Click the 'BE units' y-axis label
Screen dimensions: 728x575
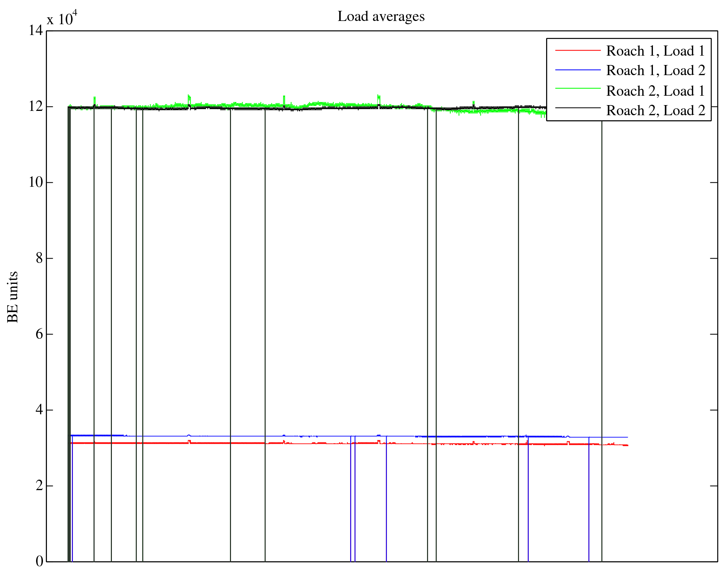click(x=13, y=297)
